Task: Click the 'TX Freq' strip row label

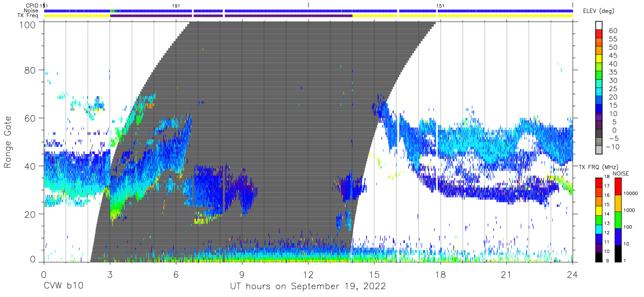Action: click(x=28, y=16)
